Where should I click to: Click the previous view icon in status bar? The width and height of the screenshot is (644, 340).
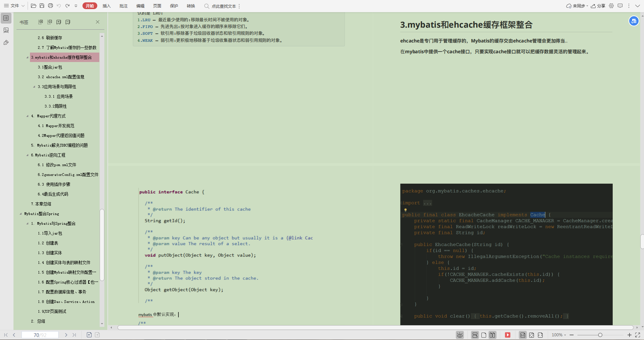(x=89, y=335)
